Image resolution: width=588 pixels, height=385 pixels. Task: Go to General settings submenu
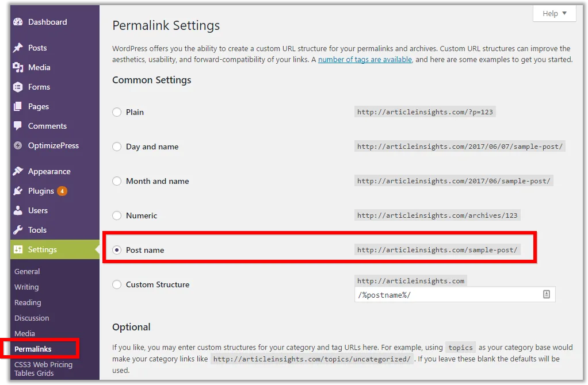coord(27,271)
